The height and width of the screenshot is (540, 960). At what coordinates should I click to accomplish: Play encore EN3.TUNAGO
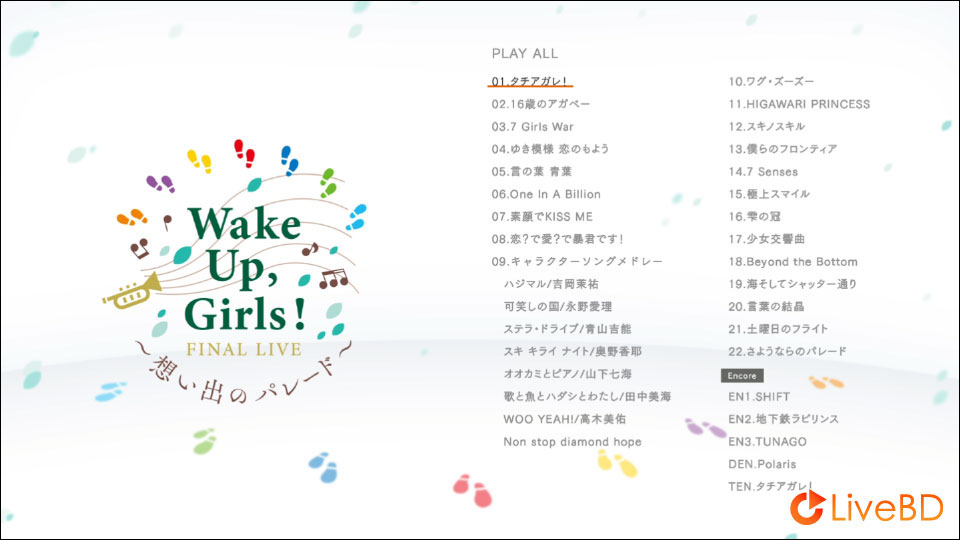[767, 441]
